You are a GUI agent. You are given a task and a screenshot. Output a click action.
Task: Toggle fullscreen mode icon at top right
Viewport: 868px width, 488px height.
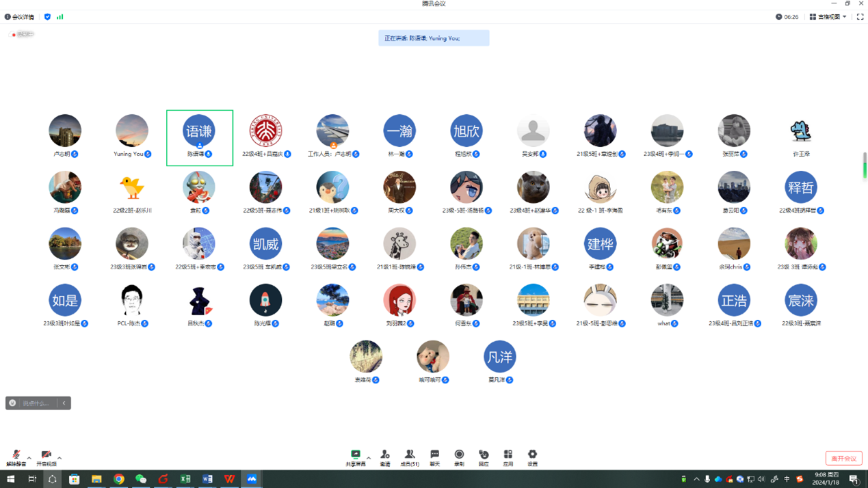pos(860,17)
